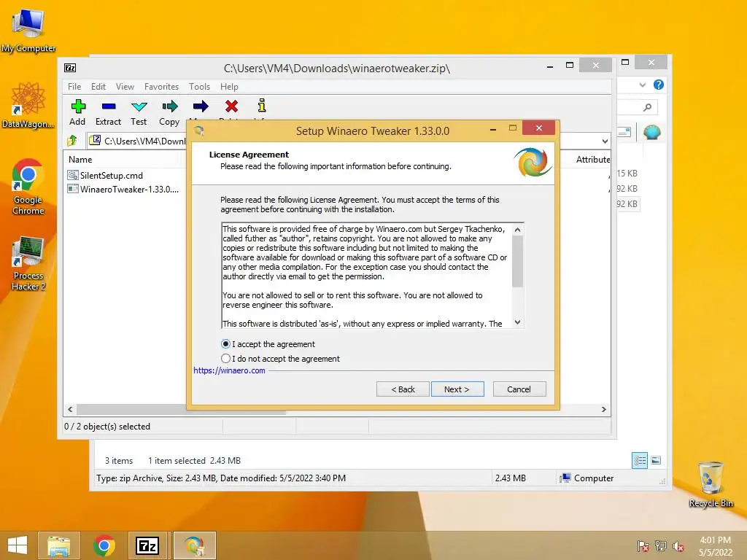Screen dimensions: 747x560
Task: Click the Explorer search magnifier icon
Action: coord(647,107)
